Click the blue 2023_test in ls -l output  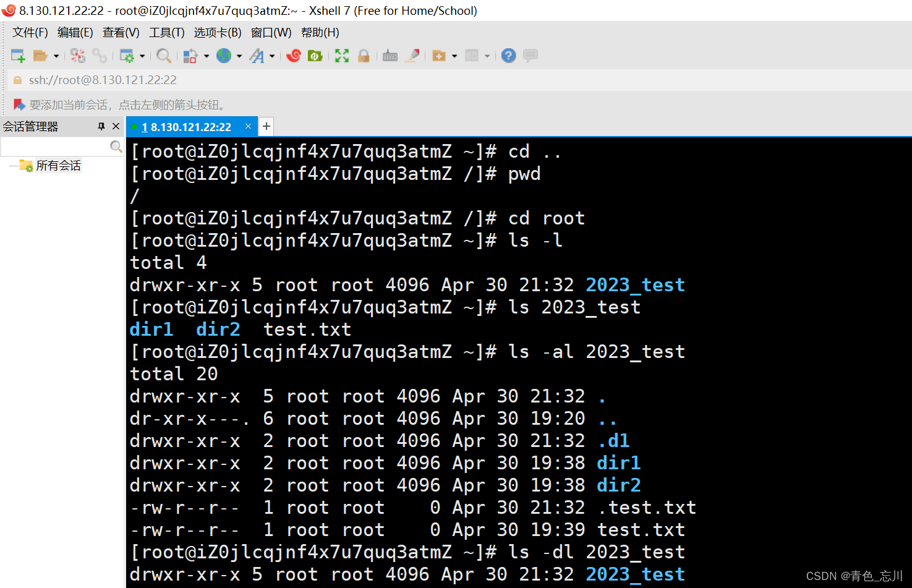pyautogui.click(x=636, y=285)
